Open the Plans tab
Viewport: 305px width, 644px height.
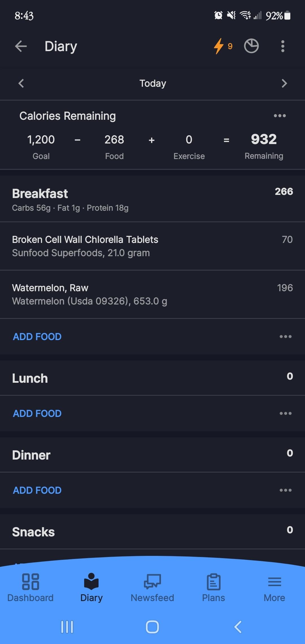(x=213, y=588)
